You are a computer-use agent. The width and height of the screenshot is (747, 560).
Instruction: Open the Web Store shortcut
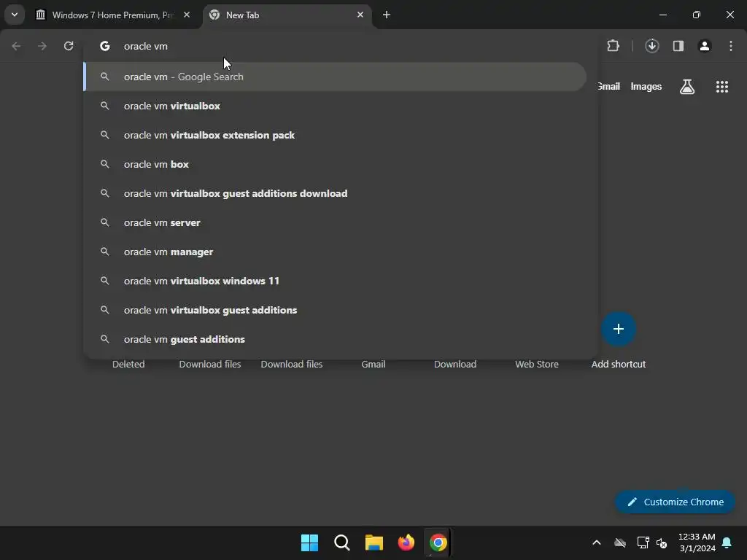536,364
